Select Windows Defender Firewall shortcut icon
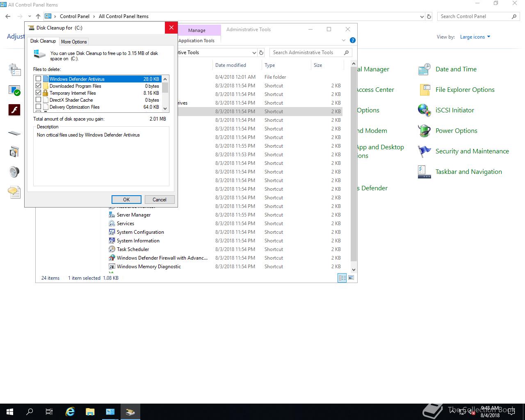Viewport: 525px width, 420px height. [112, 258]
